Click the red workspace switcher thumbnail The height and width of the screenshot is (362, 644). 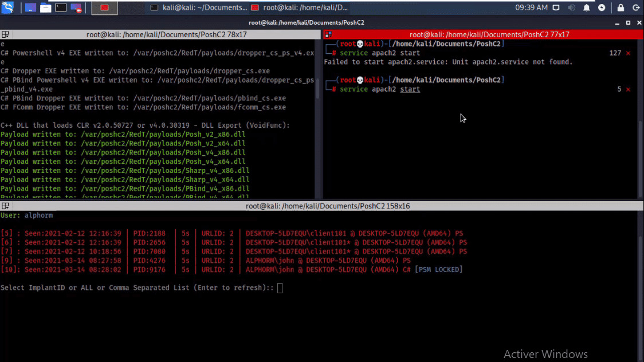click(104, 8)
